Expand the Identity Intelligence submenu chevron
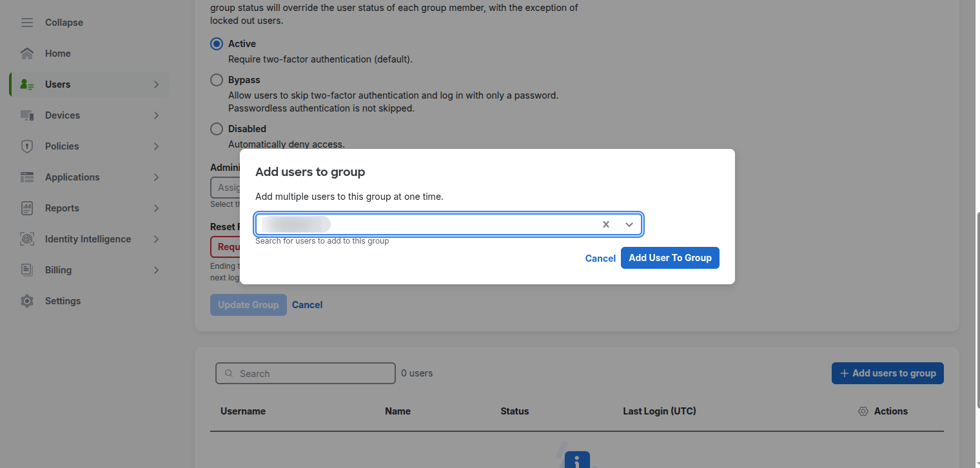 coord(156,239)
